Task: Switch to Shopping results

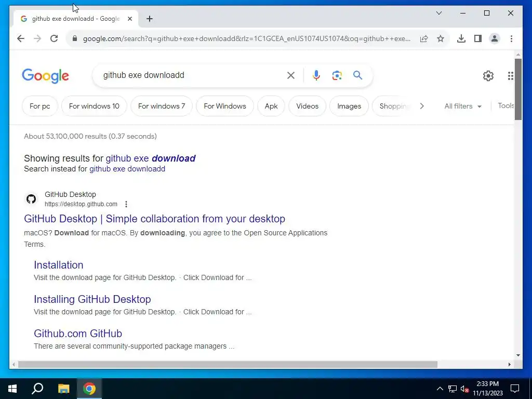Action: [393, 106]
